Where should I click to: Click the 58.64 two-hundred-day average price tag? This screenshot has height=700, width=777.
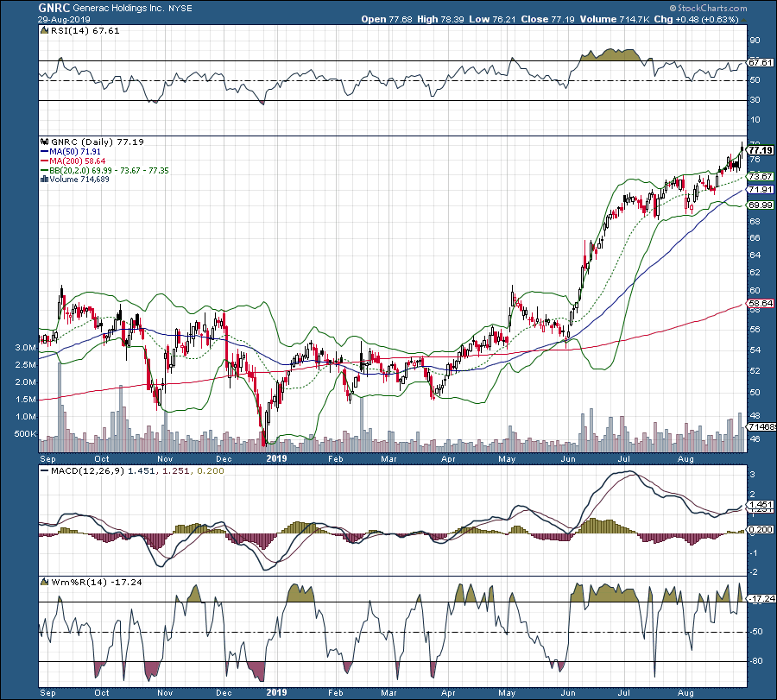(x=761, y=303)
